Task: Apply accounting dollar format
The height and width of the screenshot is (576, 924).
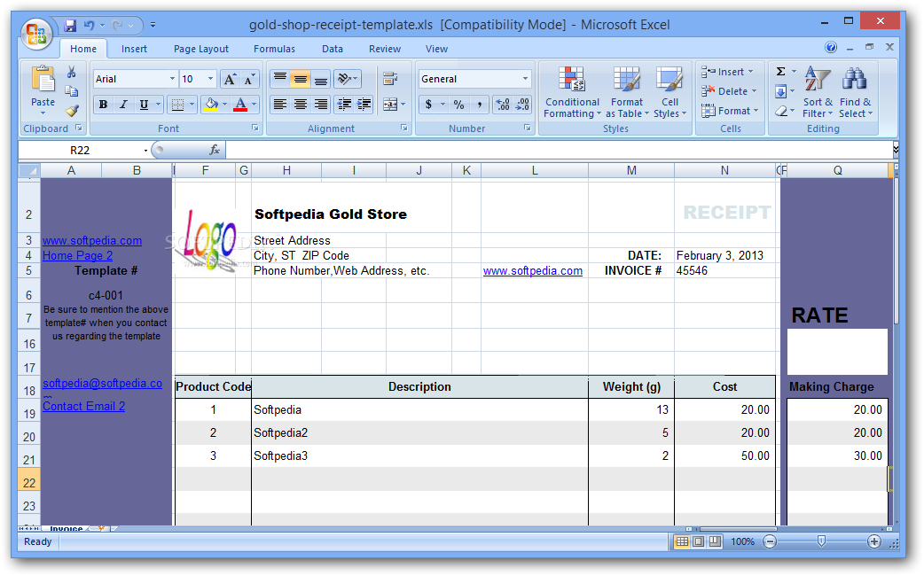Action: coord(429,105)
